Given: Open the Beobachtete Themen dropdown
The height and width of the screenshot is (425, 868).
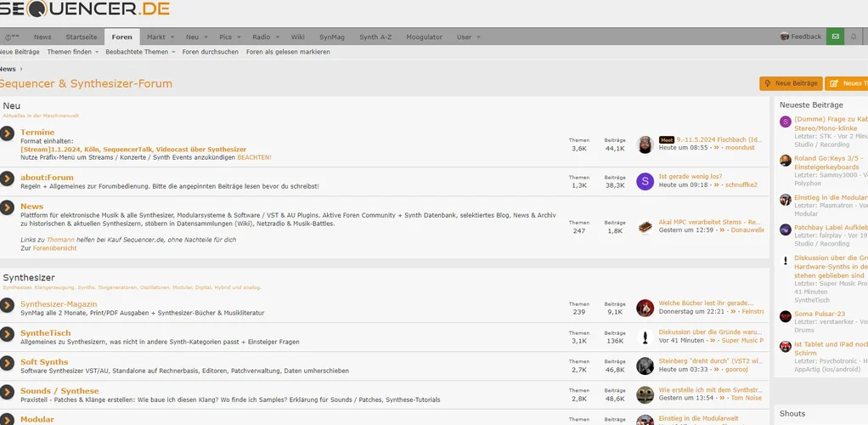Looking at the screenshot, I should [140, 52].
